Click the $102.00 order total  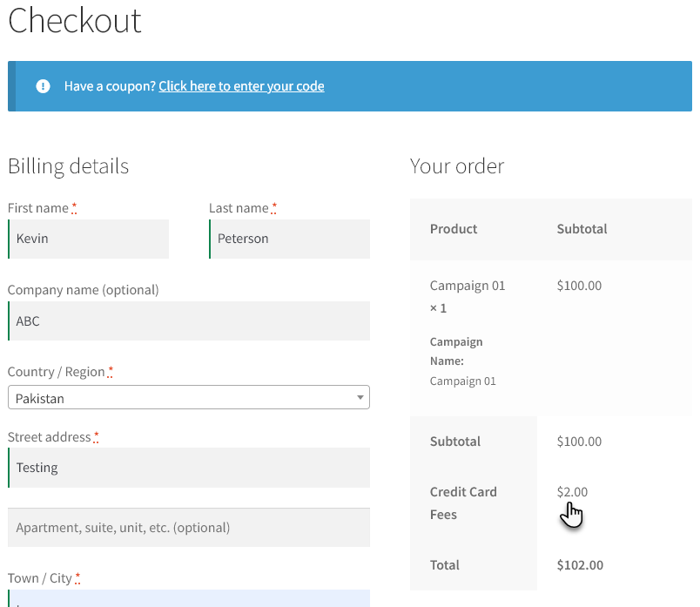(580, 565)
